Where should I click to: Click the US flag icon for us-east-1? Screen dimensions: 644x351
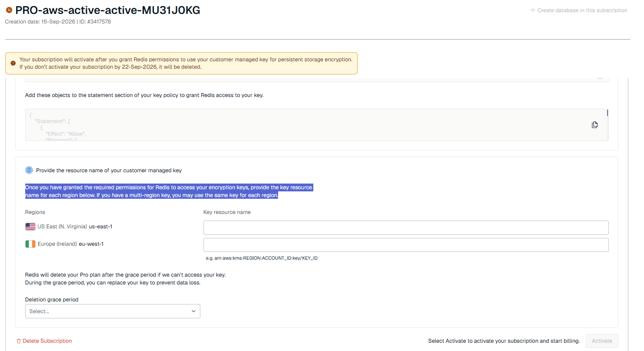coord(30,227)
